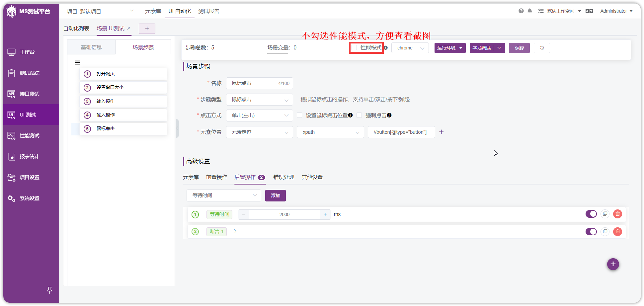Switch to the 基础信息 tab
644x306 pixels.
91,47
